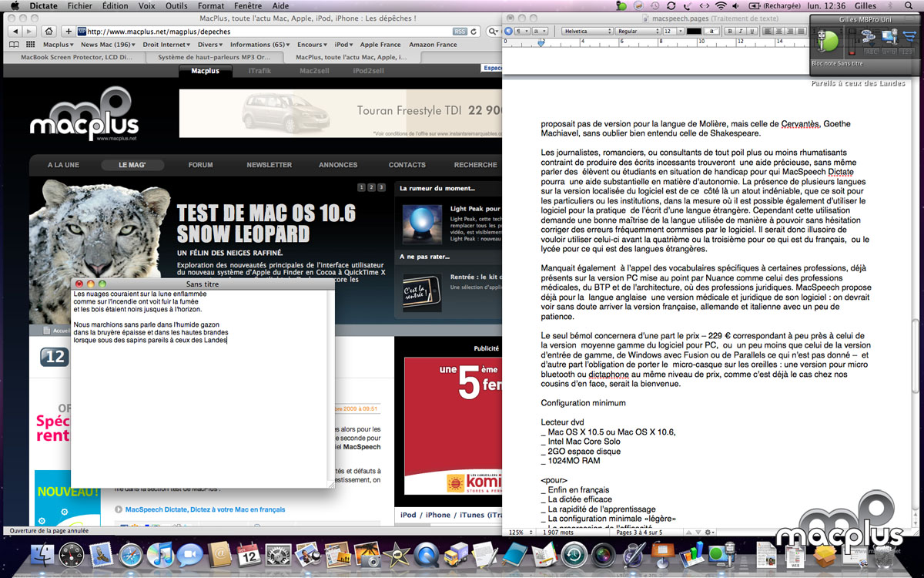Open Keynote podium icon in the Dock
This screenshot has height=578, width=924.
662,555
